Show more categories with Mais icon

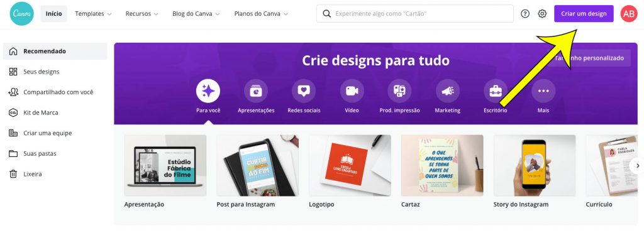[x=543, y=91]
